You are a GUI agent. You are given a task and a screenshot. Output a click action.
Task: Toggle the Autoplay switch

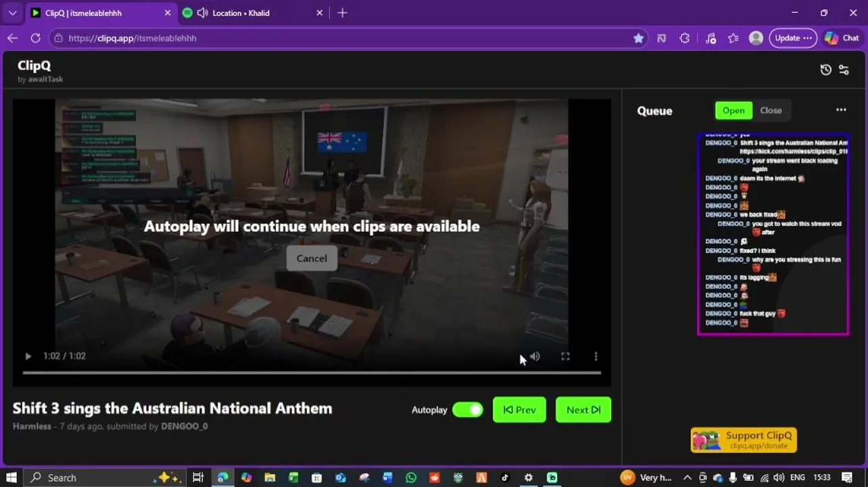468,409
